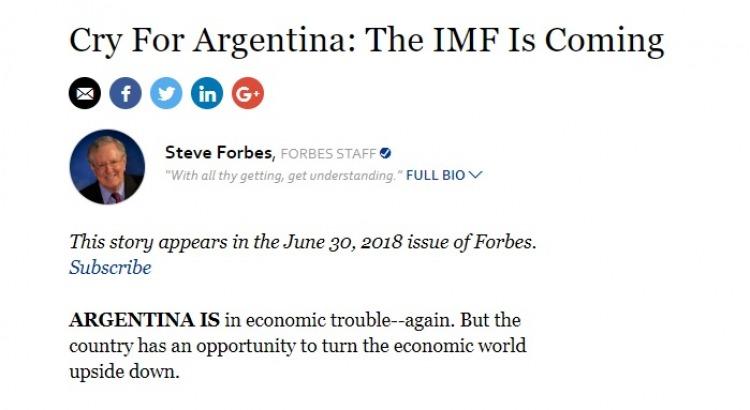
Task: Tweet the article with the Twitter icon
Action: tap(166, 93)
